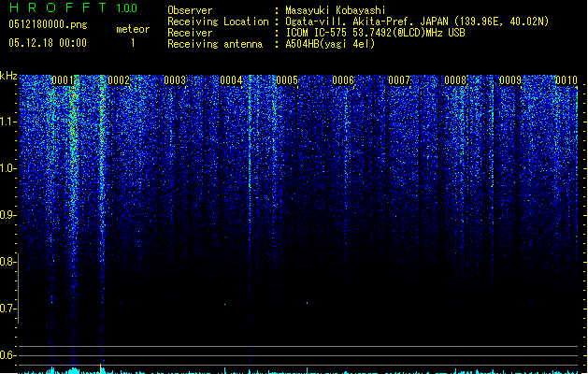Screen dimensions: 588x374
Task: Click the meteor label
Action: tap(133, 29)
